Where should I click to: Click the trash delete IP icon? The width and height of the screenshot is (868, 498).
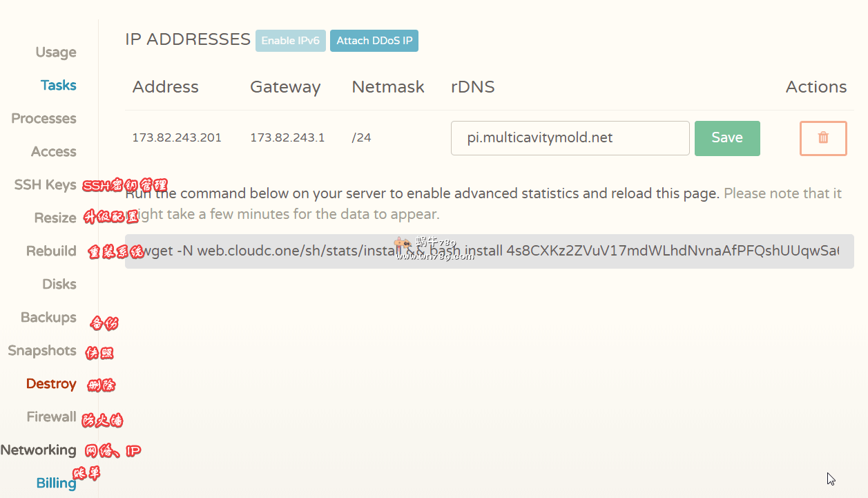(x=823, y=138)
